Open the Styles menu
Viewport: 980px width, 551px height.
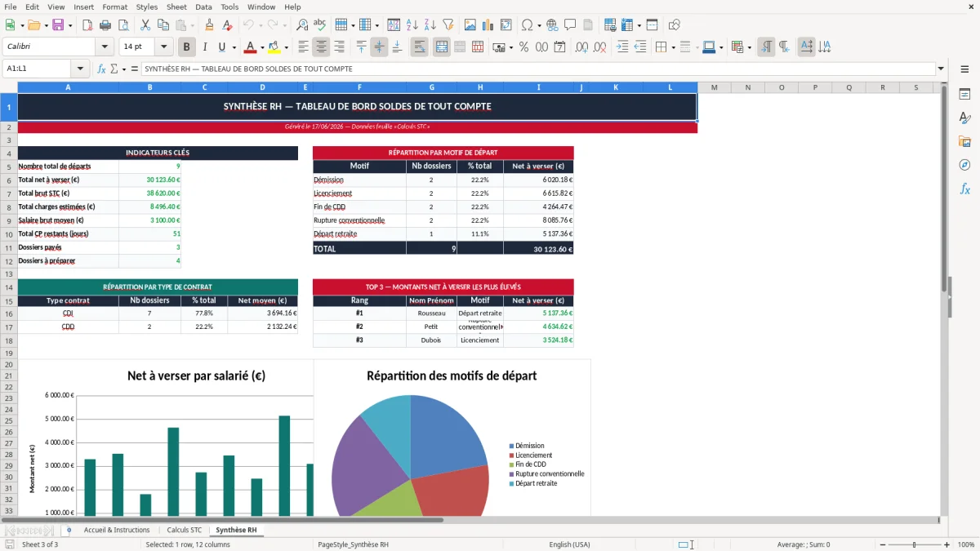coord(147,7)
